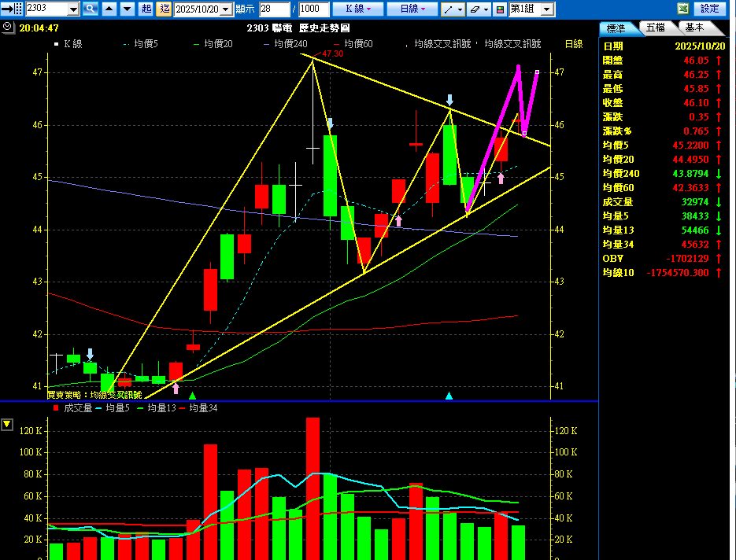736x560 pixels.
Task: Click the stock code field showing 2303
Action: pyautogui.click(x=47, y=9)
